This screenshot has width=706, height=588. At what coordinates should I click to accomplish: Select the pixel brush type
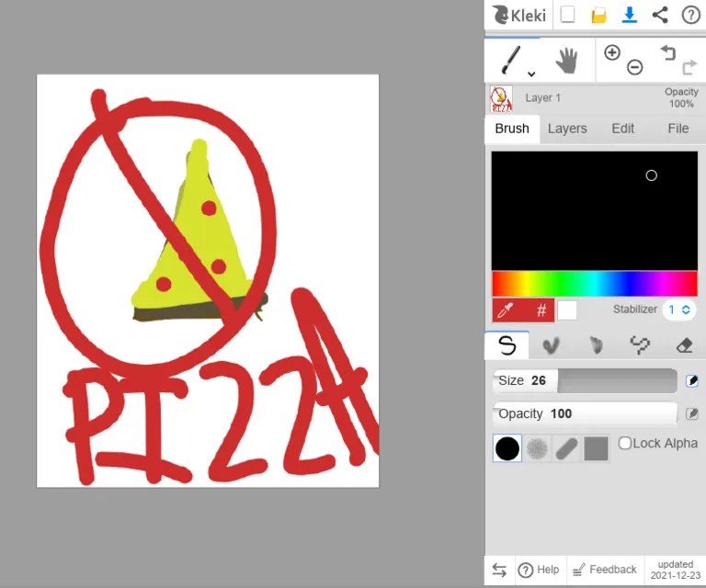[640, 345]
